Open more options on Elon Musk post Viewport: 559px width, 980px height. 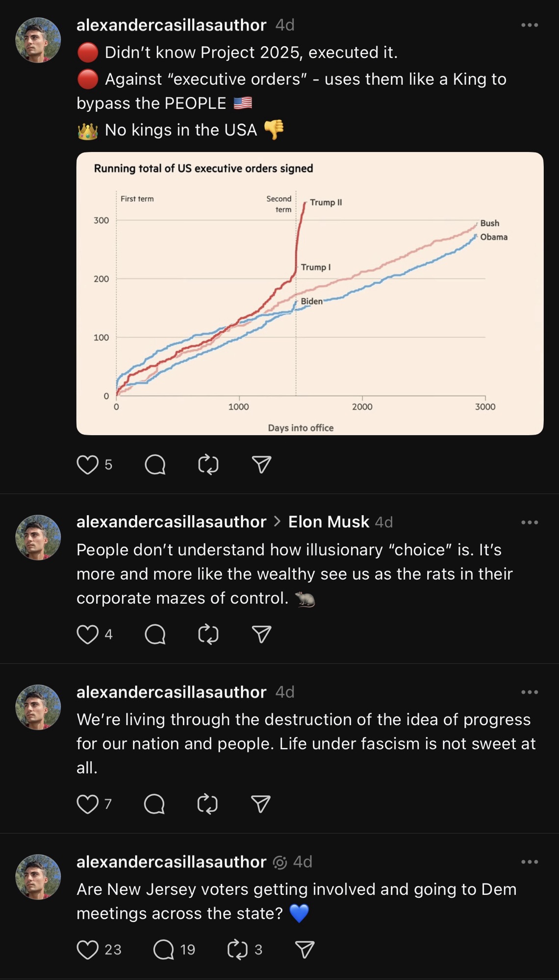pyautogui.click(x=530, y=522)
